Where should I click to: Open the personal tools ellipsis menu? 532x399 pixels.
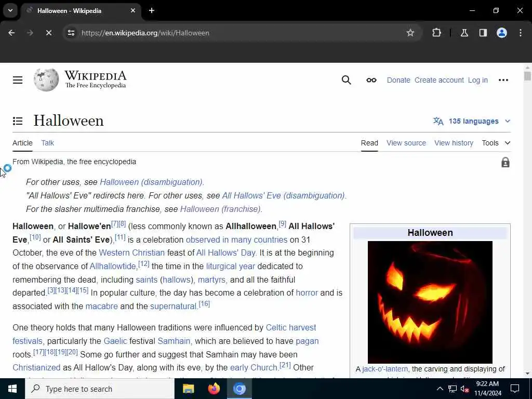click(x=503, y=80)
